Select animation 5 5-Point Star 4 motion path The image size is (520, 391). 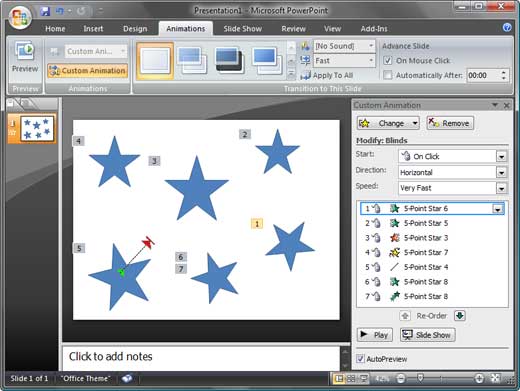[432, 267]
